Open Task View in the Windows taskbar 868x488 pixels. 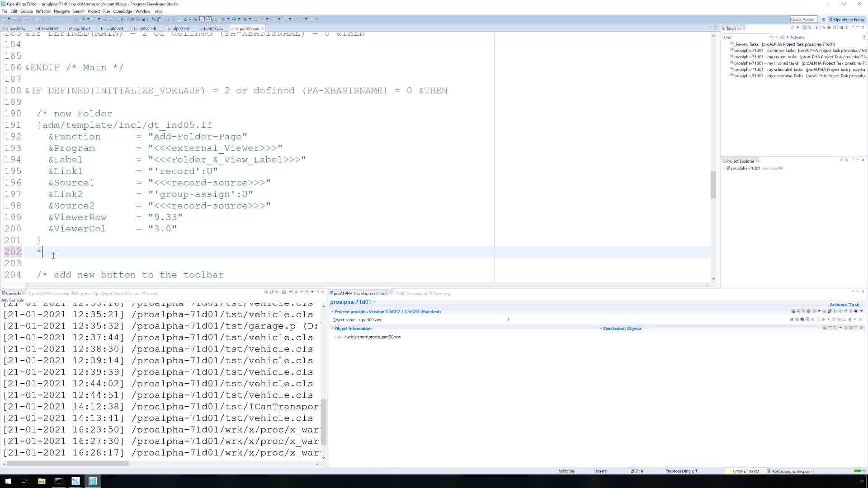(24, 481)
